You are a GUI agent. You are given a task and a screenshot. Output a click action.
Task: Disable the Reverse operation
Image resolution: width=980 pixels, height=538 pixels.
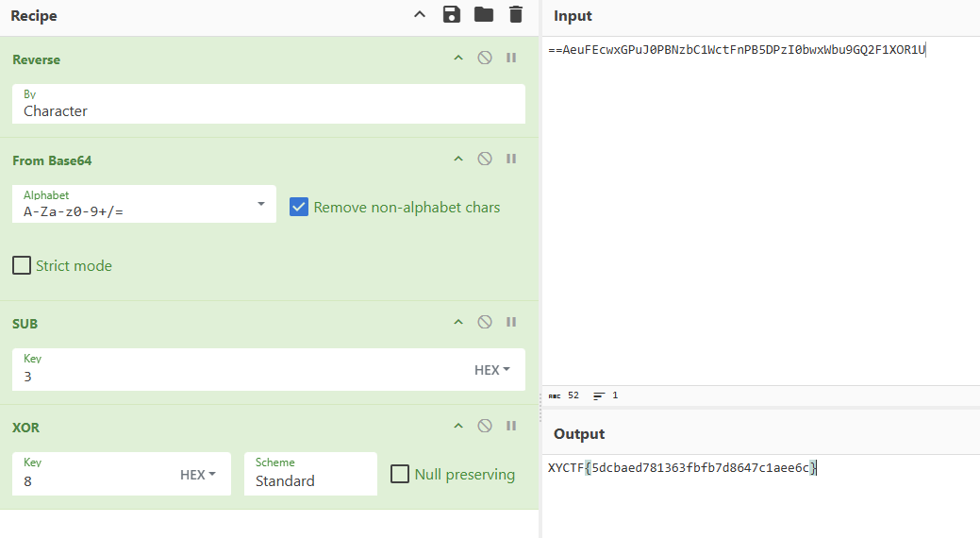(x=485, y=58)
